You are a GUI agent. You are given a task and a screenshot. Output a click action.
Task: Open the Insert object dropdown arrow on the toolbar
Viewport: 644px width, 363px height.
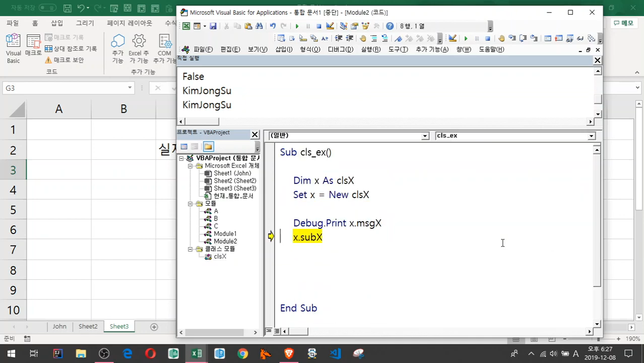(205, 26)
